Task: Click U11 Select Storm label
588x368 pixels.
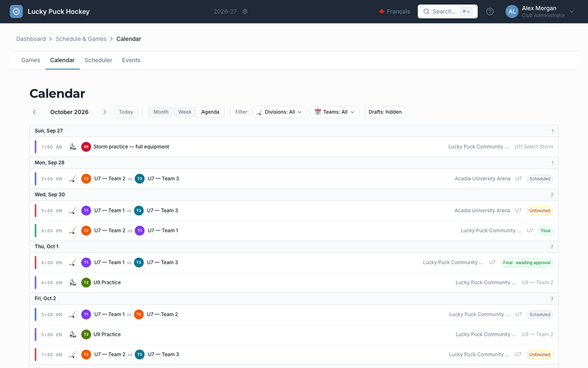Action: click(534, 147)
